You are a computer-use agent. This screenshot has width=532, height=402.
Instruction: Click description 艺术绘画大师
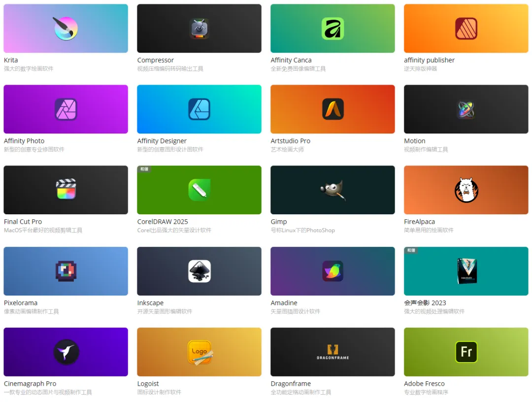tap(287, 149)
